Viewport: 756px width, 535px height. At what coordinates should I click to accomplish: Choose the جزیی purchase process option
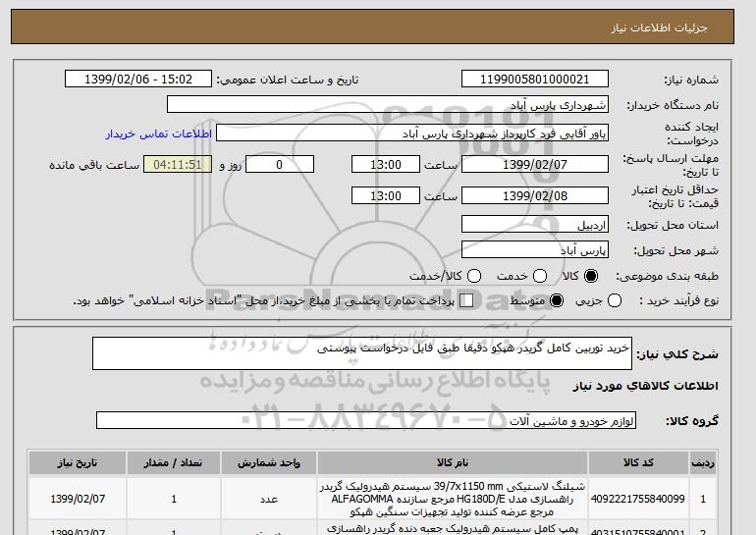coord(615,300)
